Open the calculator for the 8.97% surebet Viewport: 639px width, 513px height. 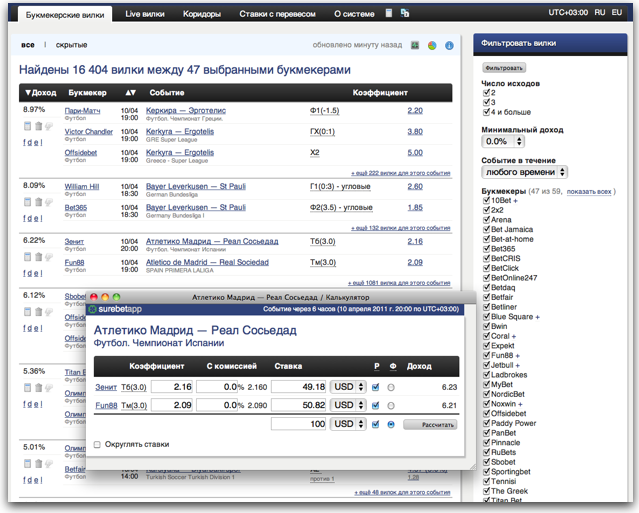click(27, 126)
